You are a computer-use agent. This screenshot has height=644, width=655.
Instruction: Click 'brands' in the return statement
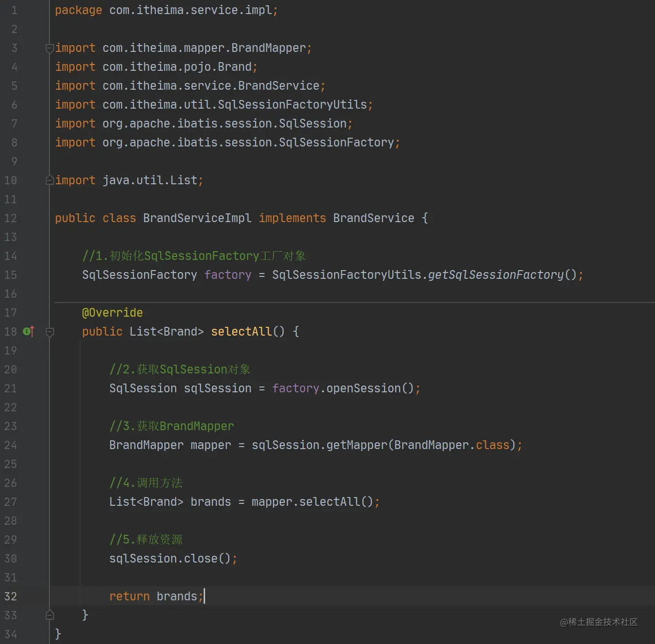177,596
